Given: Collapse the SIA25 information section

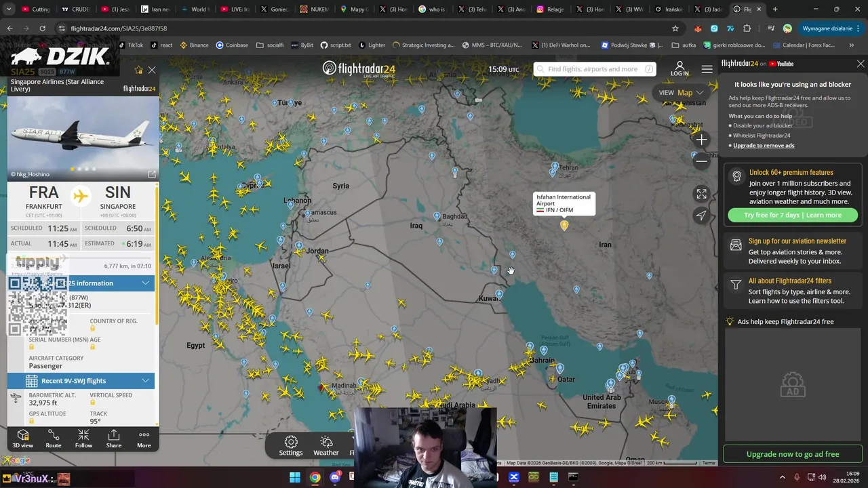Looking at the screenshot, I should tap(145, 283).
